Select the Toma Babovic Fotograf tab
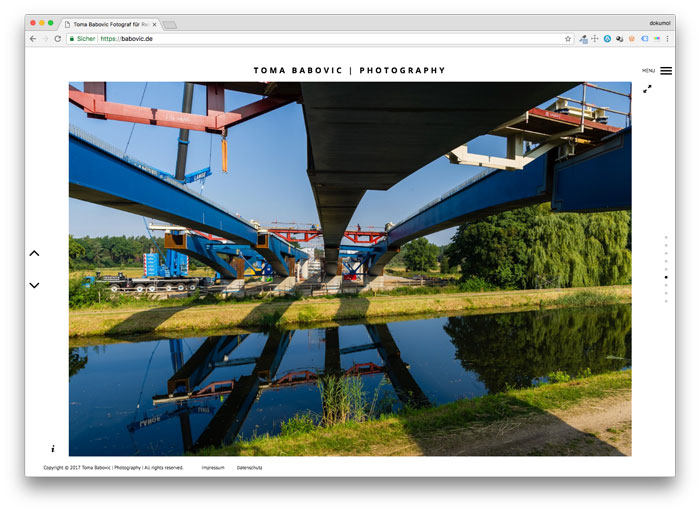The image size is (700, 512). pos(111,25)
